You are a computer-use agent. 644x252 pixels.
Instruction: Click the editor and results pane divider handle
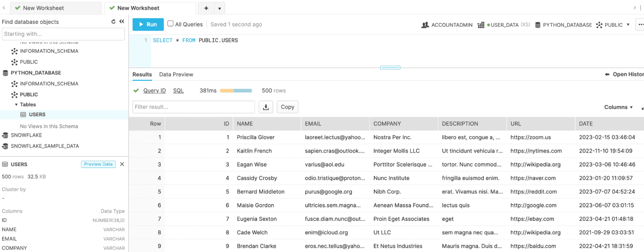tap(390, 68)
